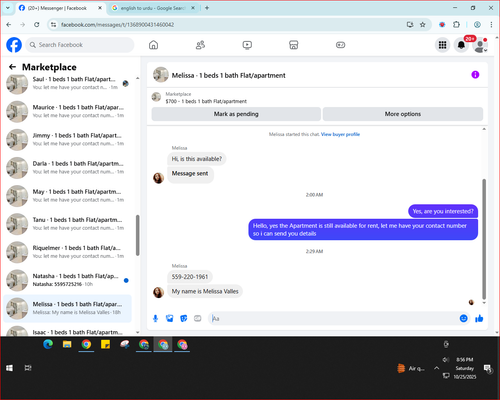Open Natasha's unread conversation
This screenshot has width=500, height=400.
point(68,280)
